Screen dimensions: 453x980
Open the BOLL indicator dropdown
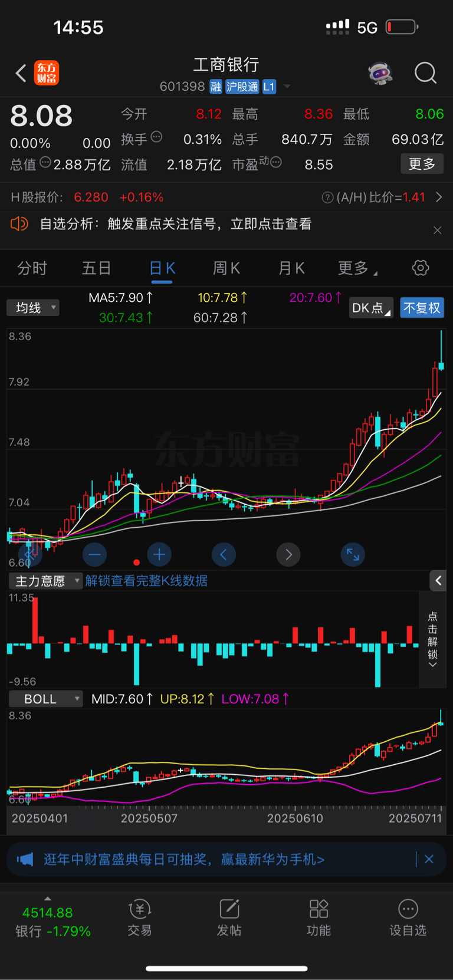click(45, 699)
